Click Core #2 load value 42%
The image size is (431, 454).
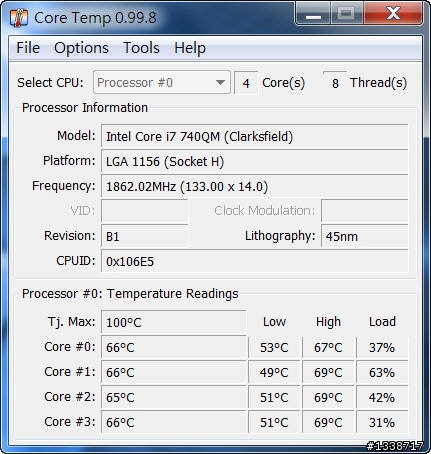[382, 397]
